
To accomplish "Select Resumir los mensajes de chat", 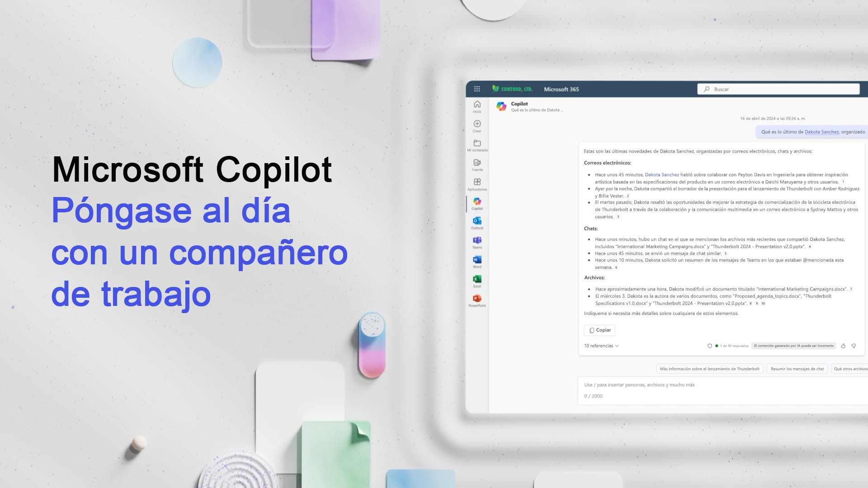I will tap(797, 369).
